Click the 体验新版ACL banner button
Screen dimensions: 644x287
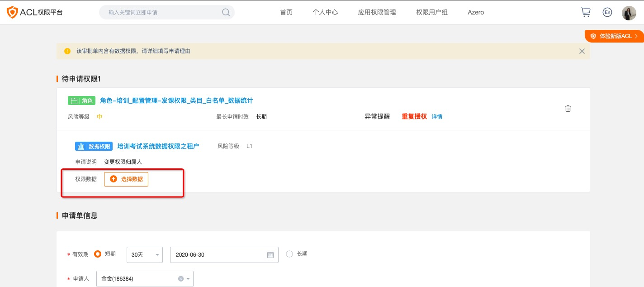(614, 36)
